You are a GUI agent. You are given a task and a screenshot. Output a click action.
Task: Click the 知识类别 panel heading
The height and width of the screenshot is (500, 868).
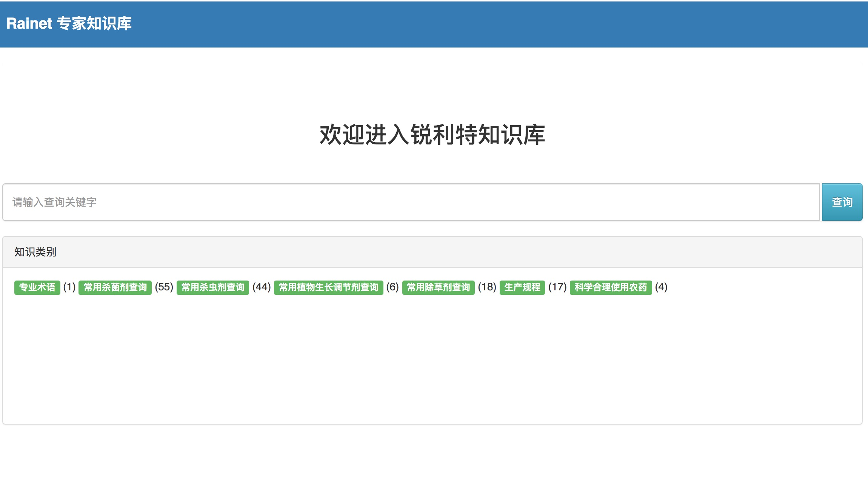[x=35, y=252]
